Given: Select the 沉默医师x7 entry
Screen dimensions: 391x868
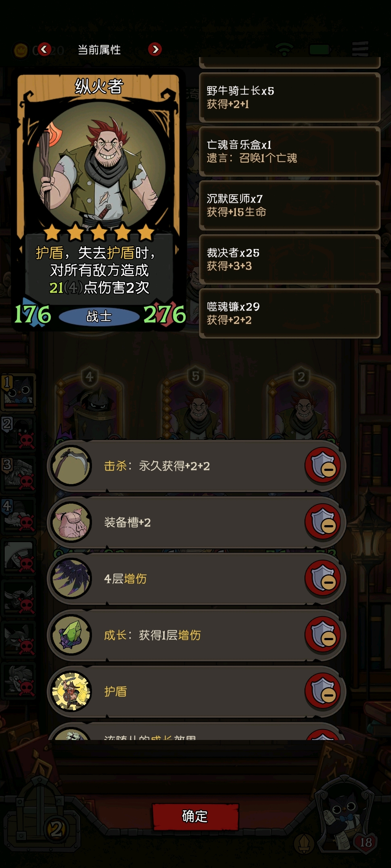Looking at the screenshot, I should pos(290,205).
